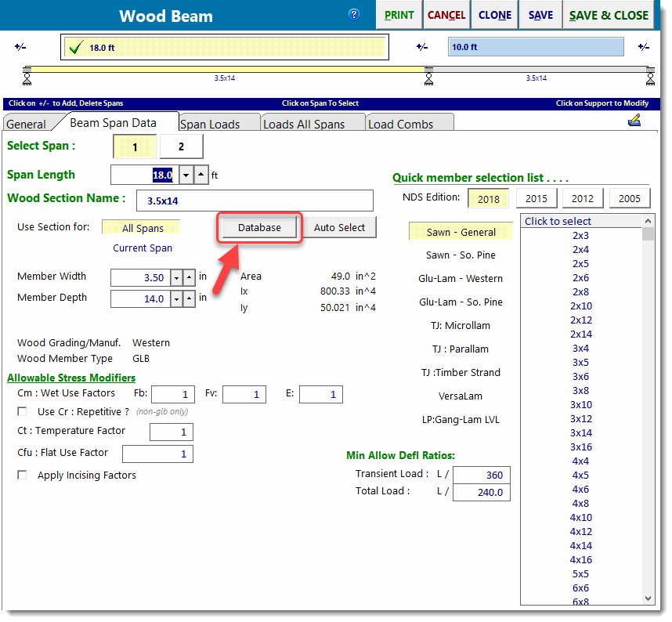Click the help question mark icon in the title bar
Screen dimensions: 672x622
pyautogui.click(x=354, y=13)
